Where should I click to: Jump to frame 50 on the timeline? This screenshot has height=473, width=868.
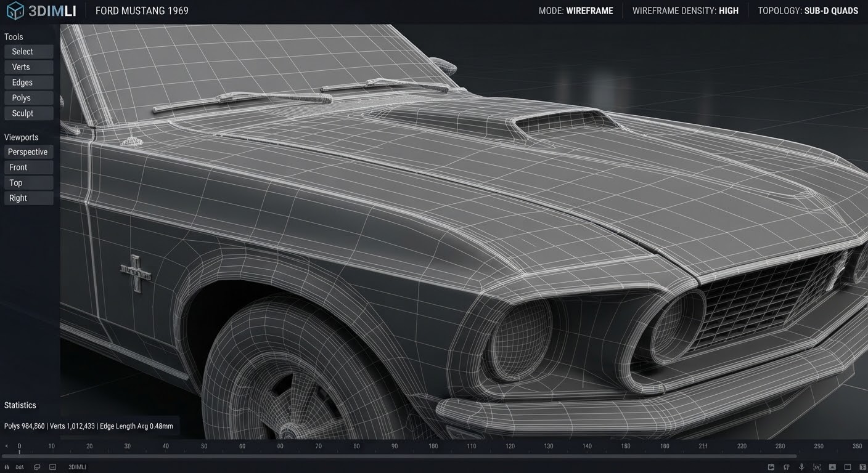204,446
